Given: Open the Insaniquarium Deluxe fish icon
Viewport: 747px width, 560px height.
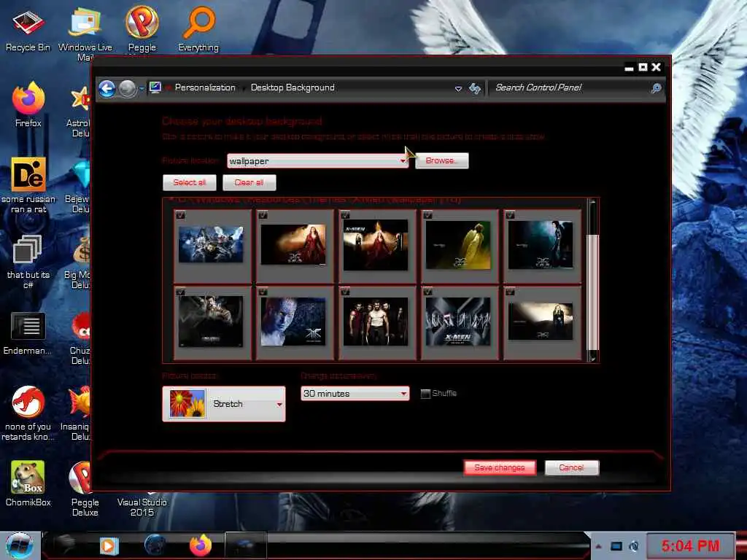Looking at the screenshot, I should 76,413.
